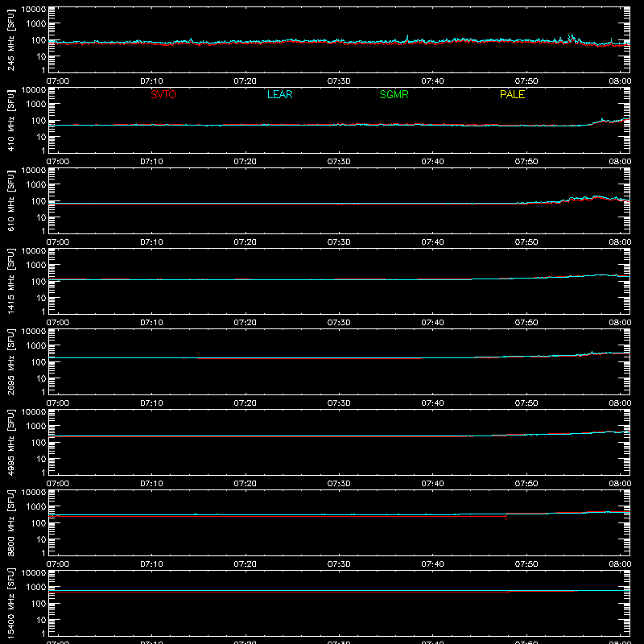Screen dimensions: 644x644
Task: Click 07:10 tick label of 245 MHz plot
Action: click(x=151, y=81)
